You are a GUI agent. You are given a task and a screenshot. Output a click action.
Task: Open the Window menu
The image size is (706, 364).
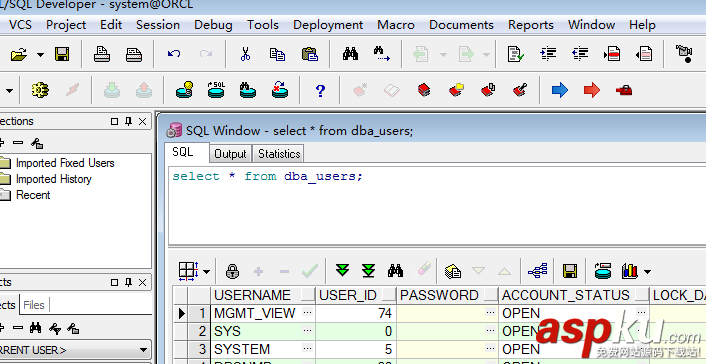click(591, 25)
